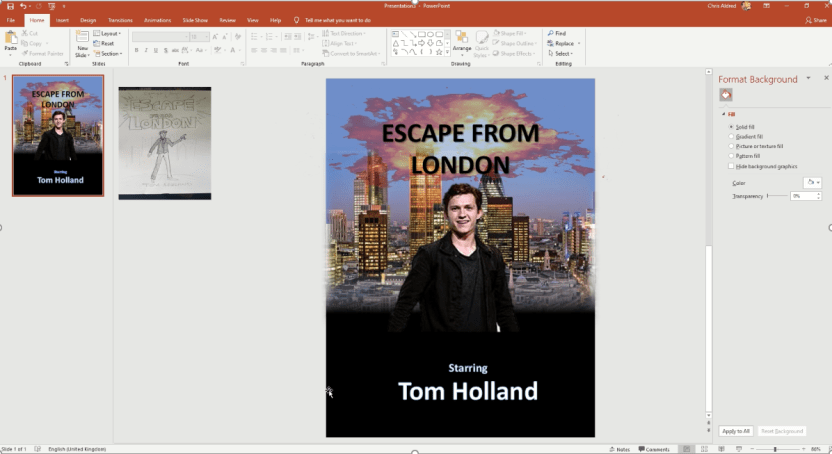832x454 pixels.
Task: Reset slide layout with Reset icon
Action: [x=104, y=43]
